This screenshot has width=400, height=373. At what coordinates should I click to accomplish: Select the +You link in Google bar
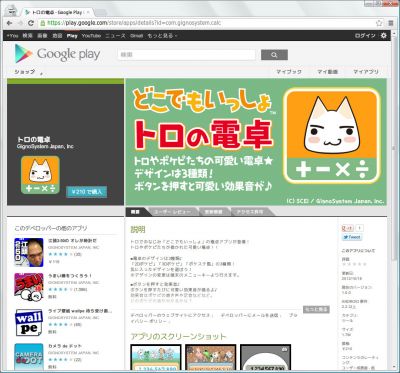(x=12, y=36)
